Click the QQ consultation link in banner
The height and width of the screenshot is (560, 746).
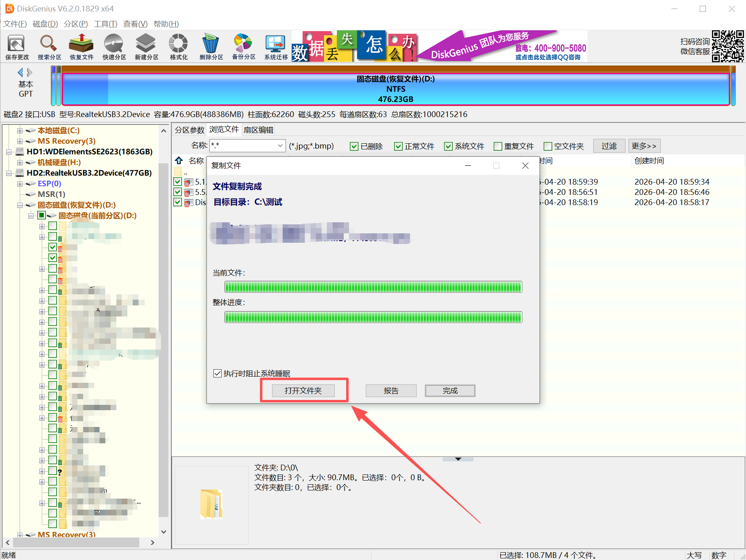click(x=548, y=57)
